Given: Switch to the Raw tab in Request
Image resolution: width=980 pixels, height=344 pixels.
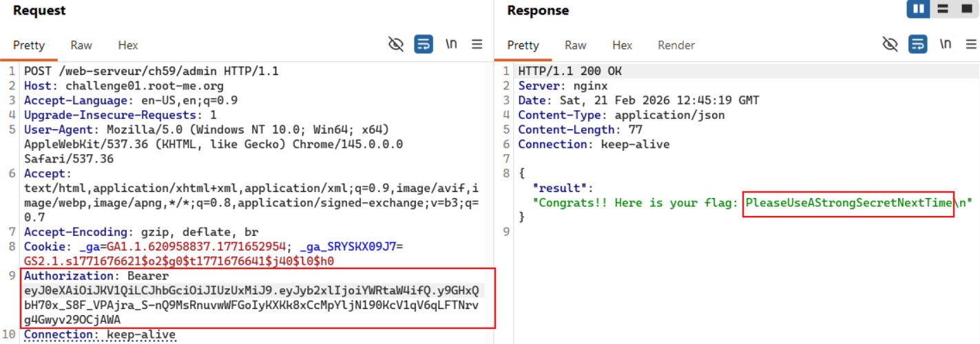Looking at the screenshot, I should tap(81, 45).
